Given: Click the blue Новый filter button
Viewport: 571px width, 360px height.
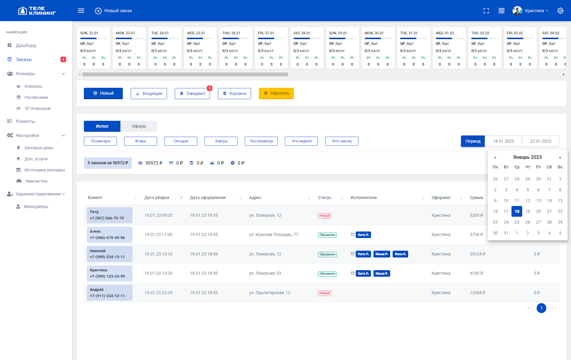Looking at the screenshot, I should (103, 93).
